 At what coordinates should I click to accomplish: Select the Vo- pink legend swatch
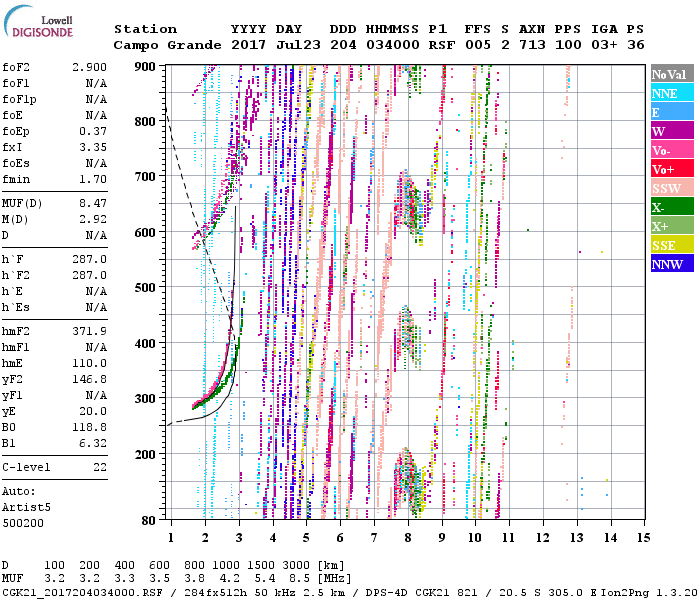coord(672,150)
